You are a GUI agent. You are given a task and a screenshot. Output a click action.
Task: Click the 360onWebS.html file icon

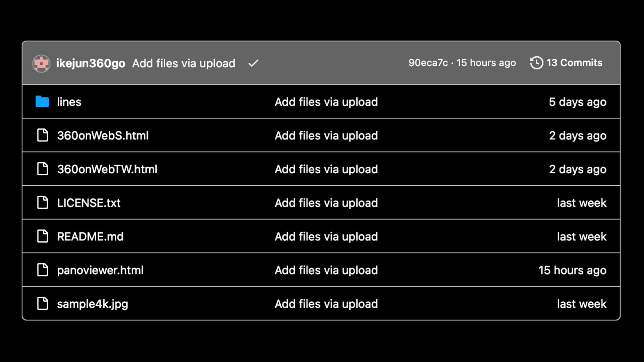pos(43,135)
